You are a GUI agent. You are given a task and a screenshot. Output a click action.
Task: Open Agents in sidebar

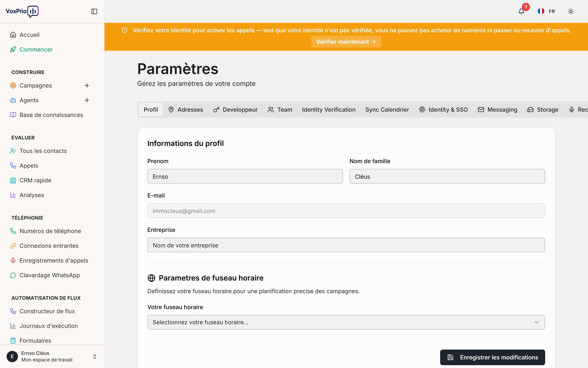[x=29, y=100]
